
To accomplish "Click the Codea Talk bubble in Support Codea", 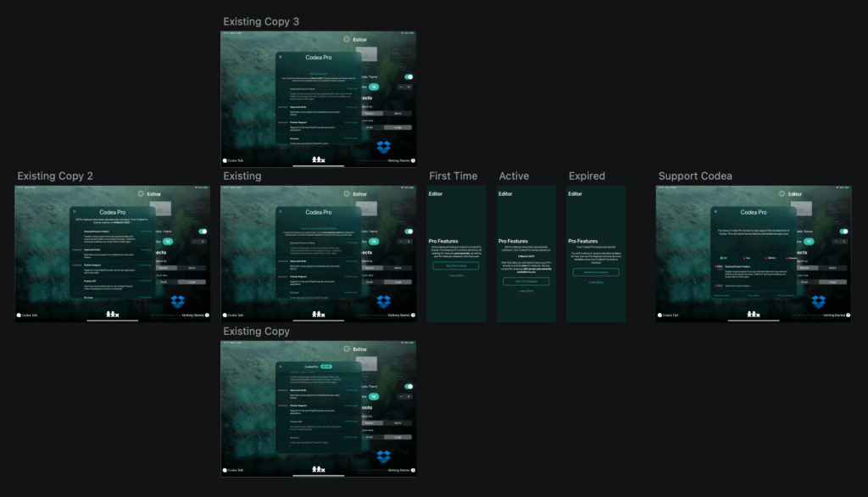I will 659,316.
